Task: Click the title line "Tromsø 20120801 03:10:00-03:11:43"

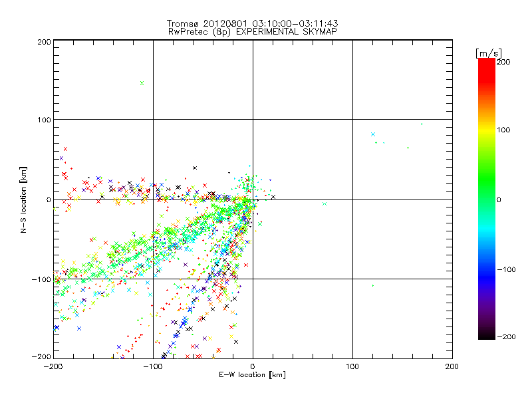Action: pos(253,23)
